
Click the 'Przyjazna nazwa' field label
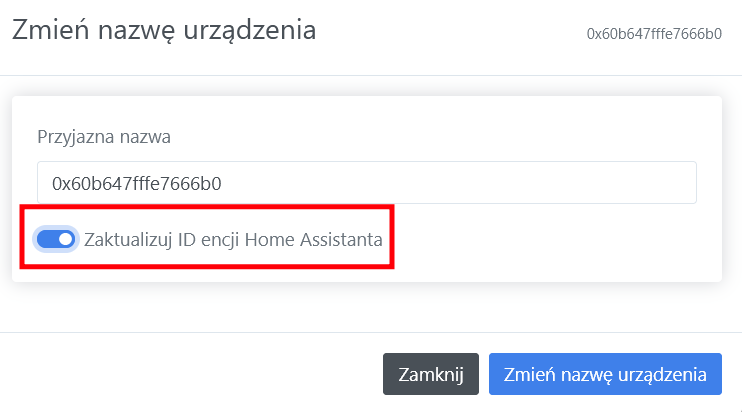pos(104,136)
